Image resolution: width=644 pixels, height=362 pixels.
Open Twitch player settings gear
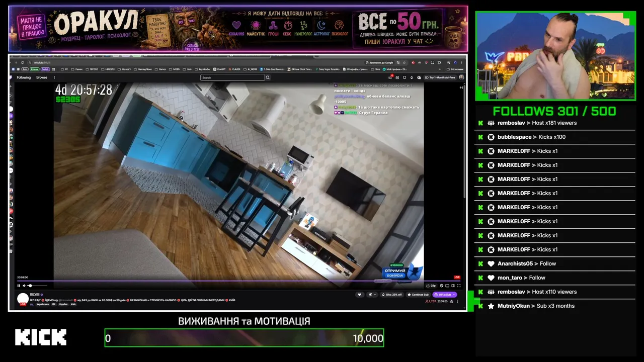442,286
